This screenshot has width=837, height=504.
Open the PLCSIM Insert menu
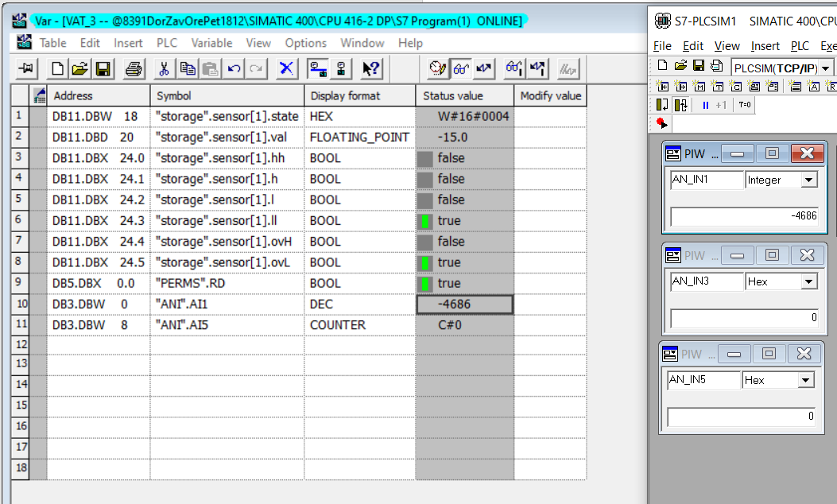765,46
